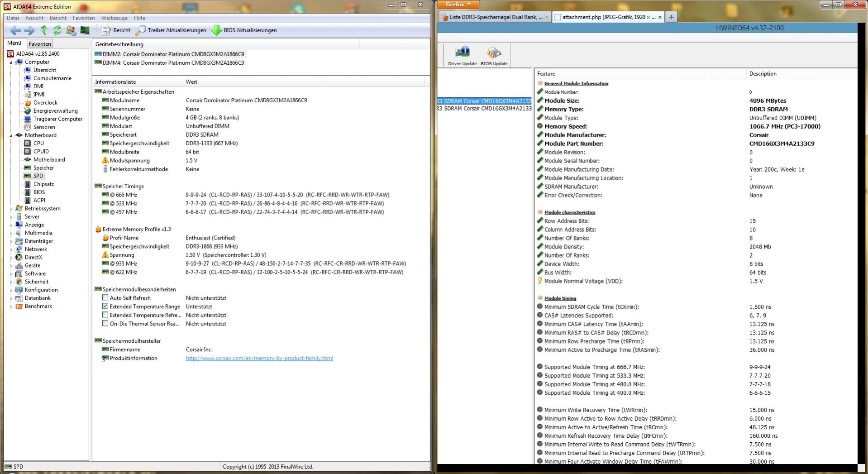Toggle Extended Temperature Refresh checkbox
Viewport: 868px width, 474px height.
click(x=105, y=315)
